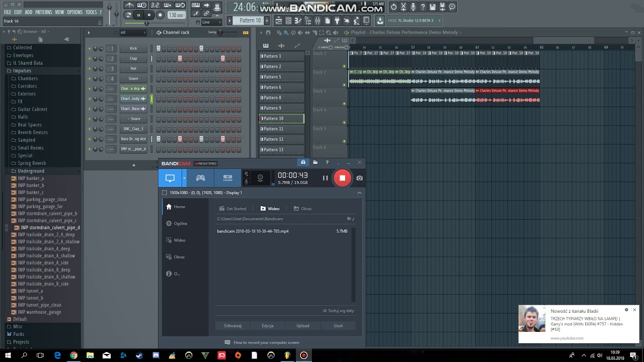The height and width of the screenshot is (362, 644).
Task: Open the channel rack view toolbar icon
Action: coord(288,20)
